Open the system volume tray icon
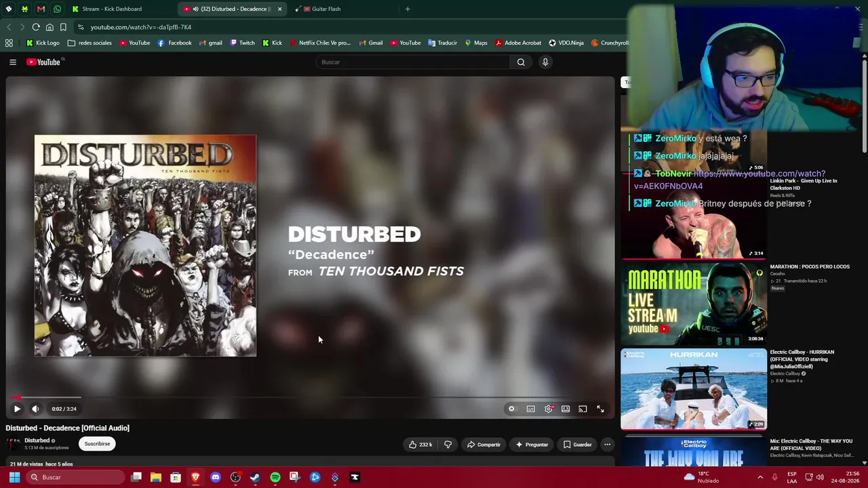Viewport: 868px width, 488px height. point(819,477)
